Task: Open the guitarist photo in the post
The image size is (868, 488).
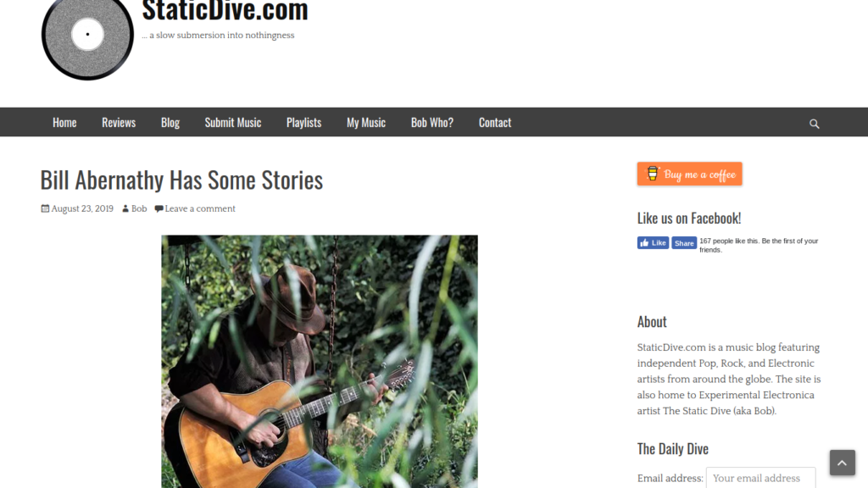Action: tap(320, 361)
